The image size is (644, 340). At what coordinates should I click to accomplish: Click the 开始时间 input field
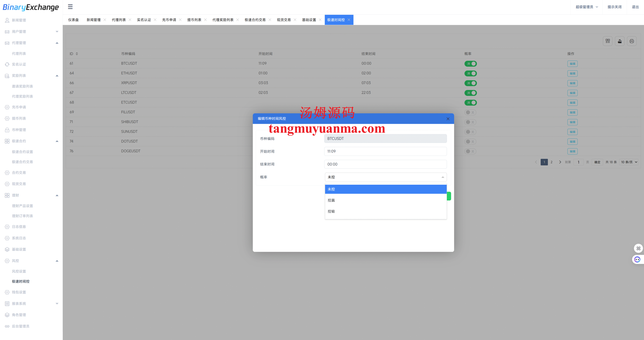click(385, 151)
